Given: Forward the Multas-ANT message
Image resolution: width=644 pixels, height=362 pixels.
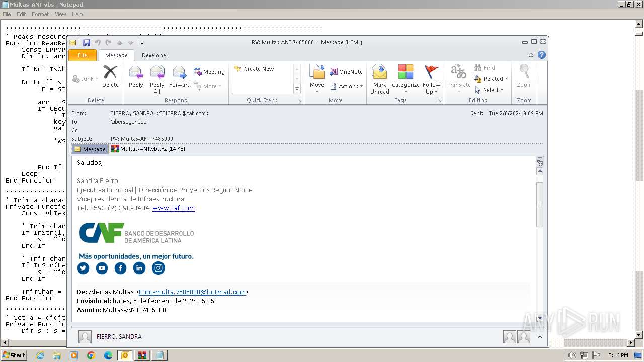Looking at the screenshot, I should click(x=180, y=77).
